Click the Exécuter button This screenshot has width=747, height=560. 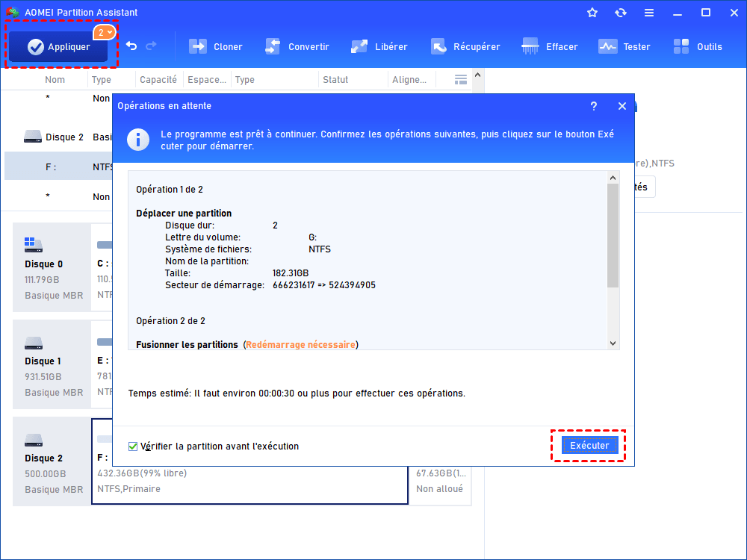[x=589, y=446]
